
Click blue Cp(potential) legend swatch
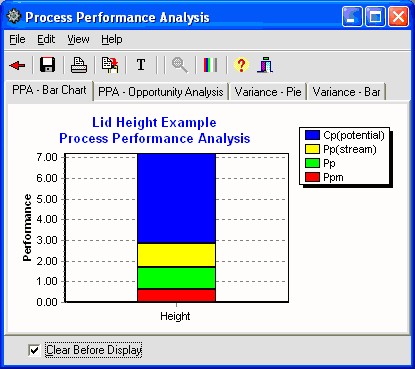(312, 135)
